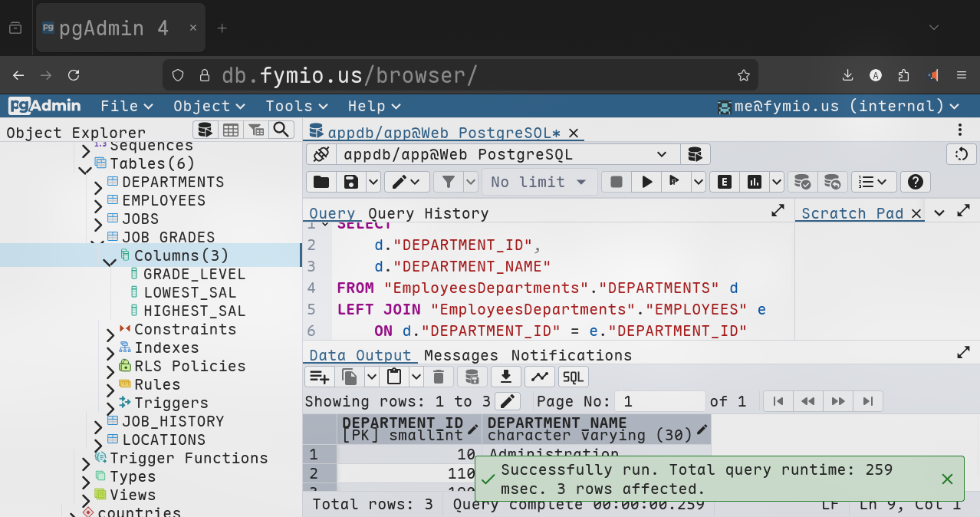Download results as CSV file
980x517 pixels.
(505, 377)
